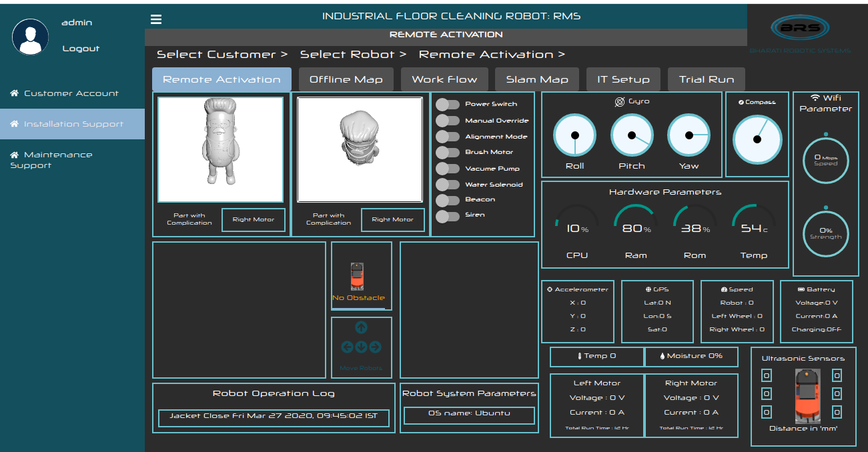Open the hamburger menu icon
Screen dimensions: 868x452
155,19
